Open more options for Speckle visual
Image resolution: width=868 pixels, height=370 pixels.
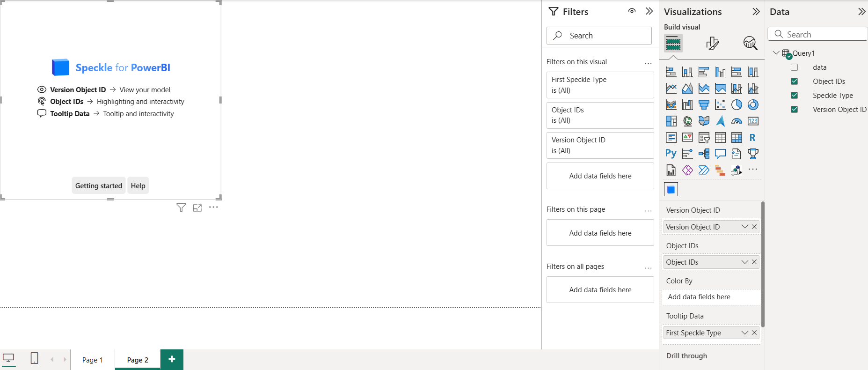213,207
